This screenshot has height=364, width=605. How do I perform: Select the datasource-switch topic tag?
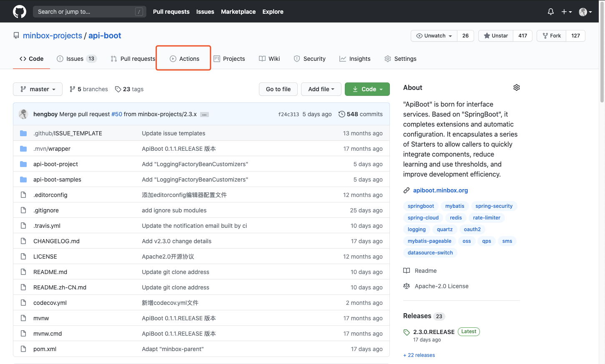(x=430, y=253)
